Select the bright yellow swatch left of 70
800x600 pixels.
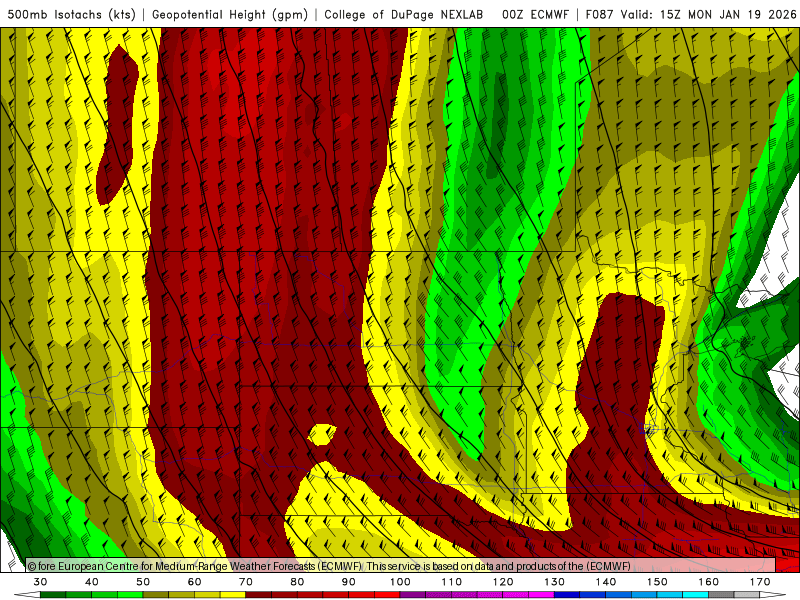coord(233,595)
